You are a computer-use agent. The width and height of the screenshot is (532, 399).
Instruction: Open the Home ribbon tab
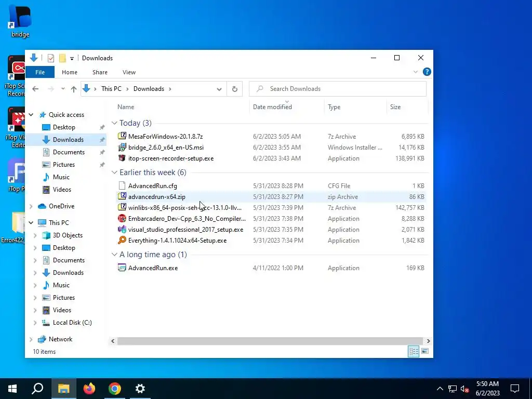[70, 72]
